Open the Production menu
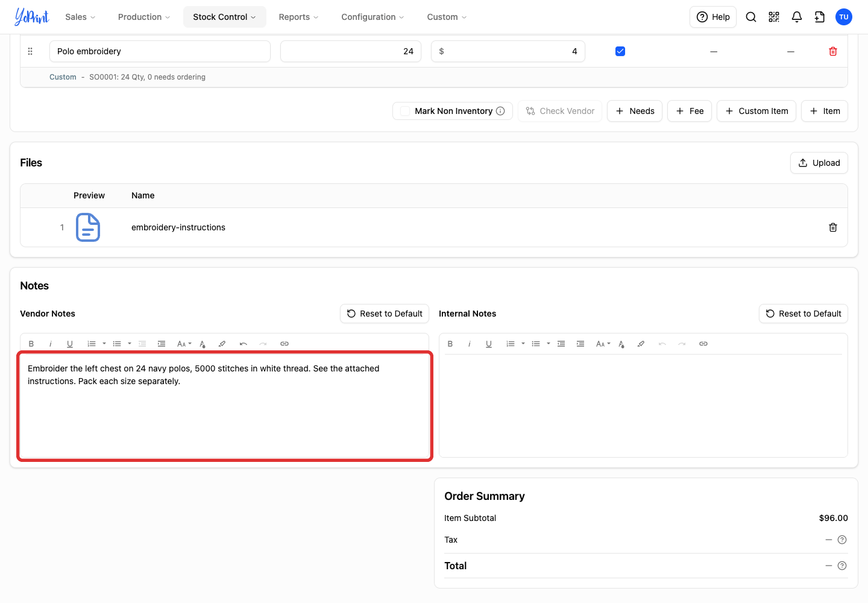This screenshot has height=603, width=868. coord(144,17)
